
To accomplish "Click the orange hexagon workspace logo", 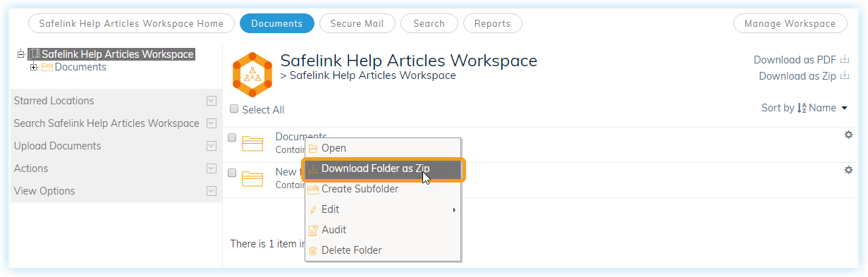I will click(252, 74).
